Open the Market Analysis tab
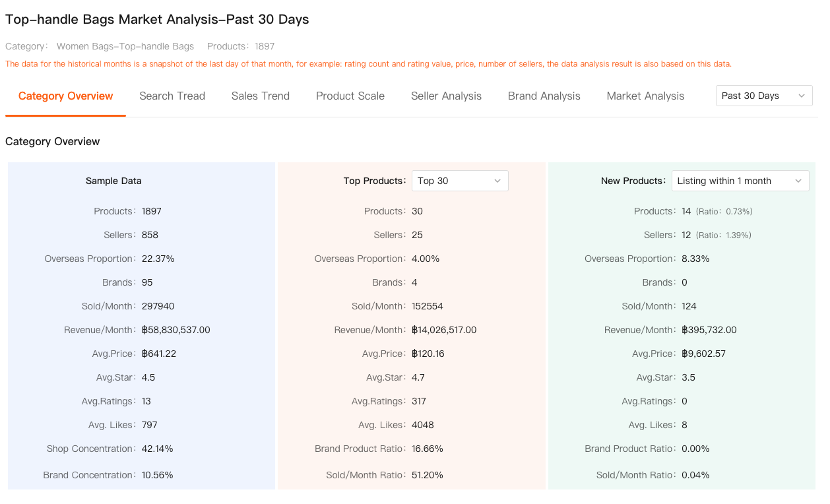Screen dimensions: 830x504 coord(645,96)
